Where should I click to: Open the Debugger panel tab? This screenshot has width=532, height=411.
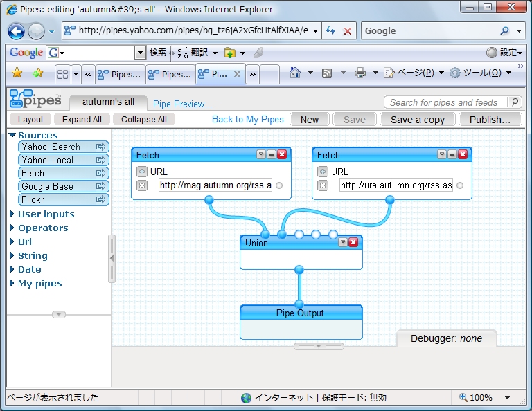pos(446,338)
